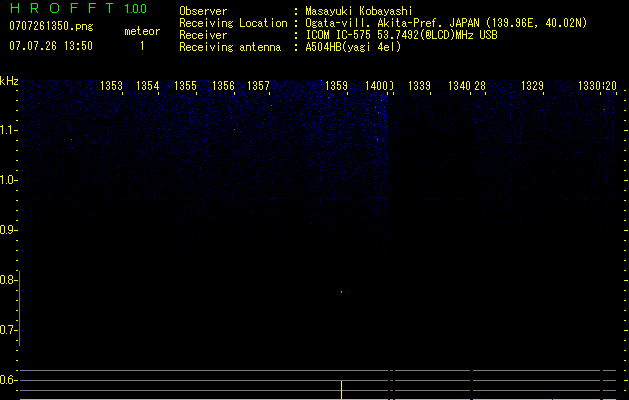The width and height of the screenshot is (629, 400).
Task: Click the Receiving antenna label
Action: [230, 47]
